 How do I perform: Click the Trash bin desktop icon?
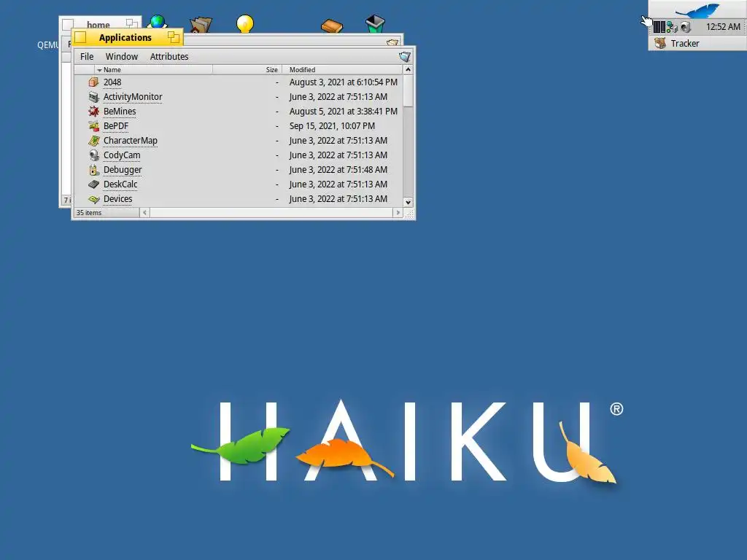375,24
